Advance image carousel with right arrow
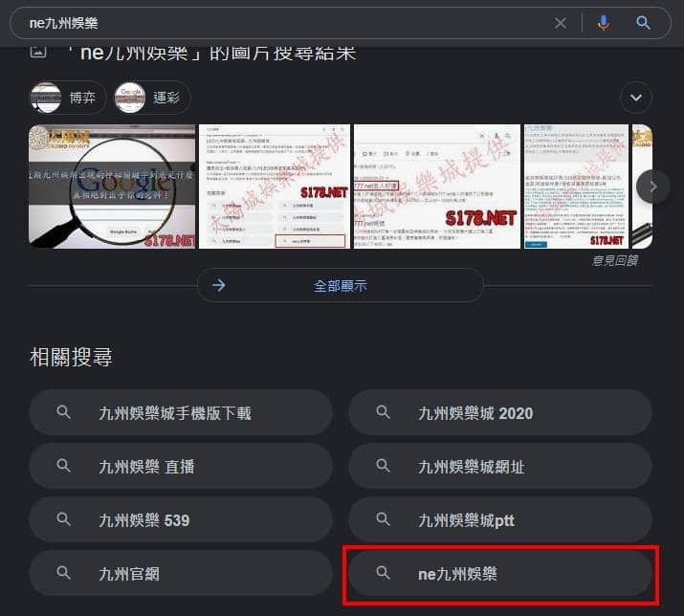This screenshot has height=616, width=684. pos(653,187)
